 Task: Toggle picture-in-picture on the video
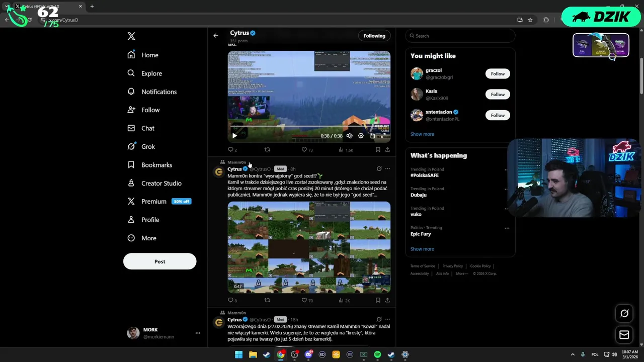372,136
